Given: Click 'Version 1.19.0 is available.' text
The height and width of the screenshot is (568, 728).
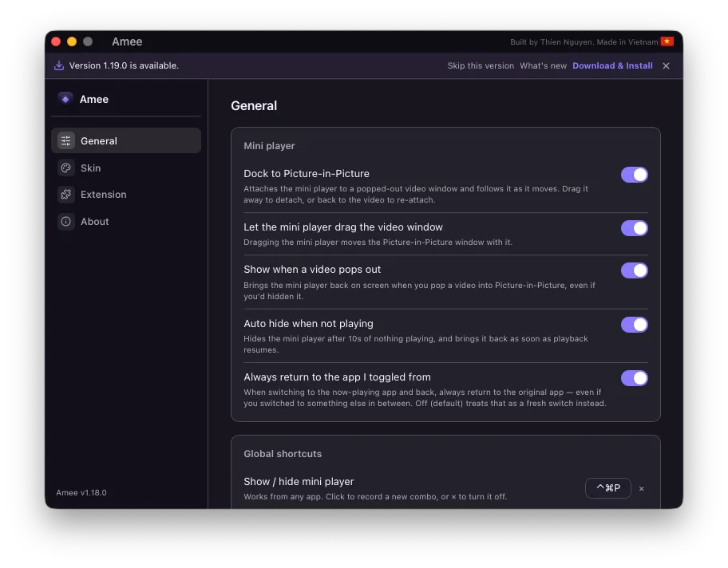Looking at the screenshot, I should [x=124, y=65].
